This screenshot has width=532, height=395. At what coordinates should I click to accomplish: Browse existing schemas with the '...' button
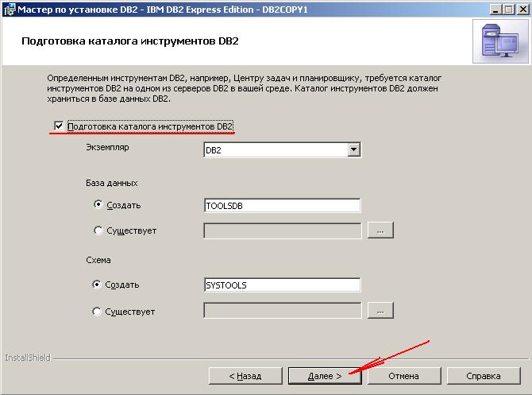[x=380, y=311]
